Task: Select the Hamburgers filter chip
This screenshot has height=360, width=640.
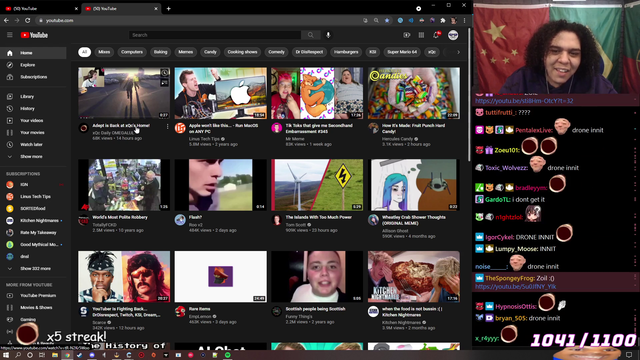Action: 346,52
